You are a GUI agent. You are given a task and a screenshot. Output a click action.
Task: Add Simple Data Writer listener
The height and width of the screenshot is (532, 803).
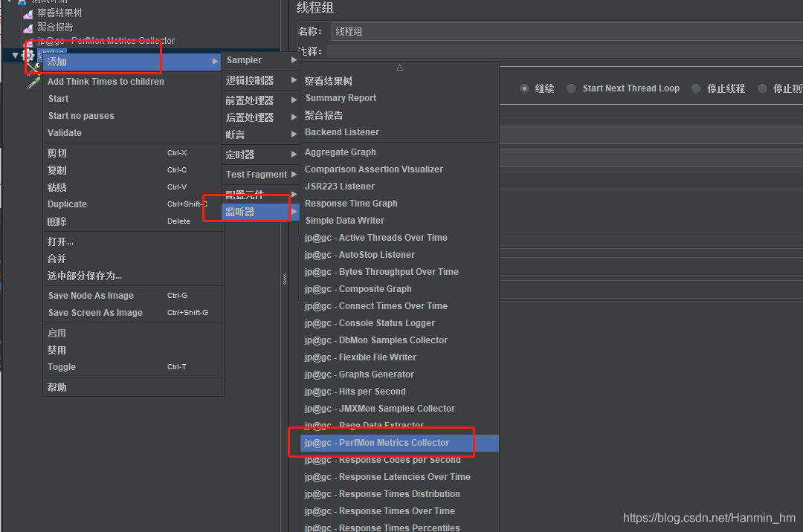coord(399,221)
